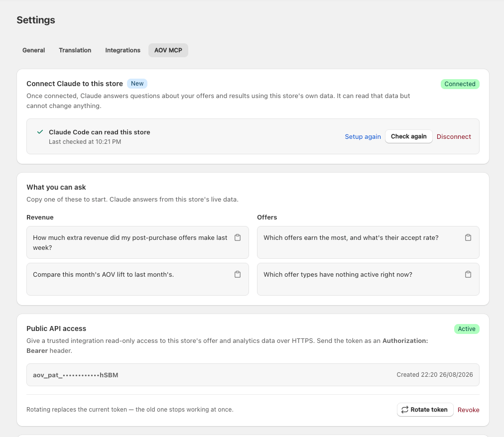Disconnect Claude from this store
504x437 pixels.
click(x=454, y=136)
